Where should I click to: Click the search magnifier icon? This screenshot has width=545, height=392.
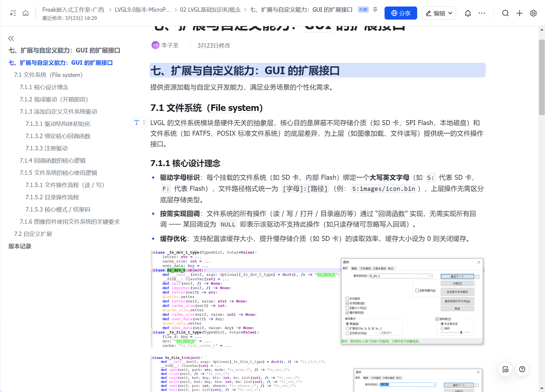coord(505,13)
